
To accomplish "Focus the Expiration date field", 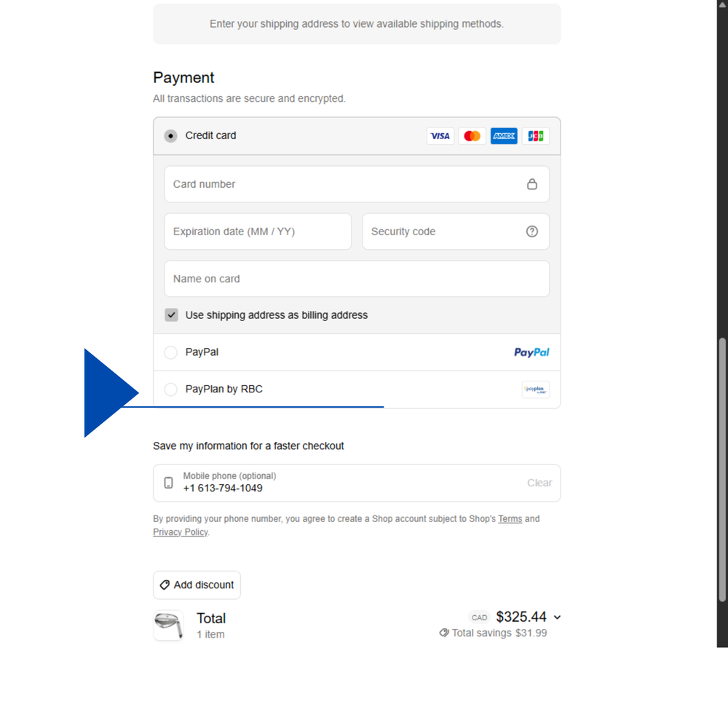I will [x=258, y=232].
